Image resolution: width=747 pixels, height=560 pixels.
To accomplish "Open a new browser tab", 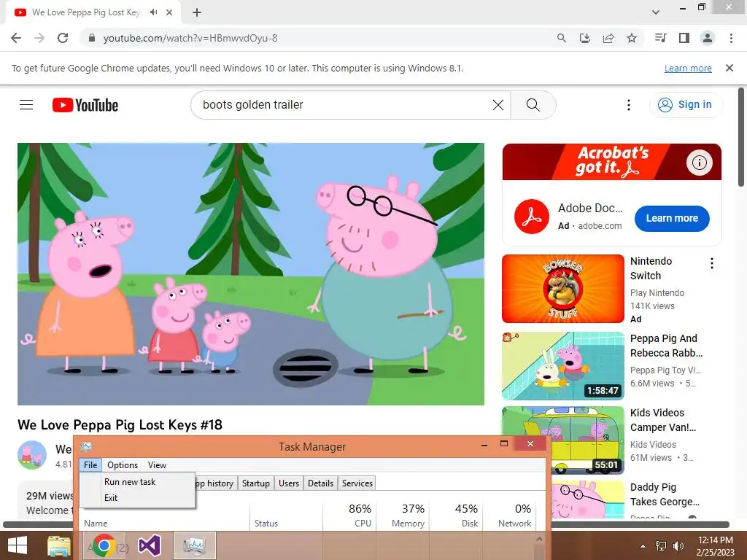I will point(197,12).
